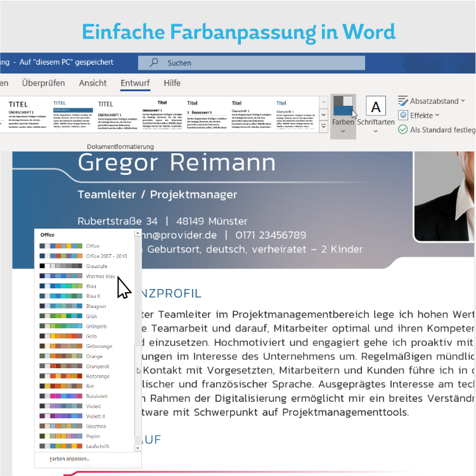This screenshot has width=476, height=476.
Task: Click the Absatzabstand paragraph spacing icon
Action: 403,101
